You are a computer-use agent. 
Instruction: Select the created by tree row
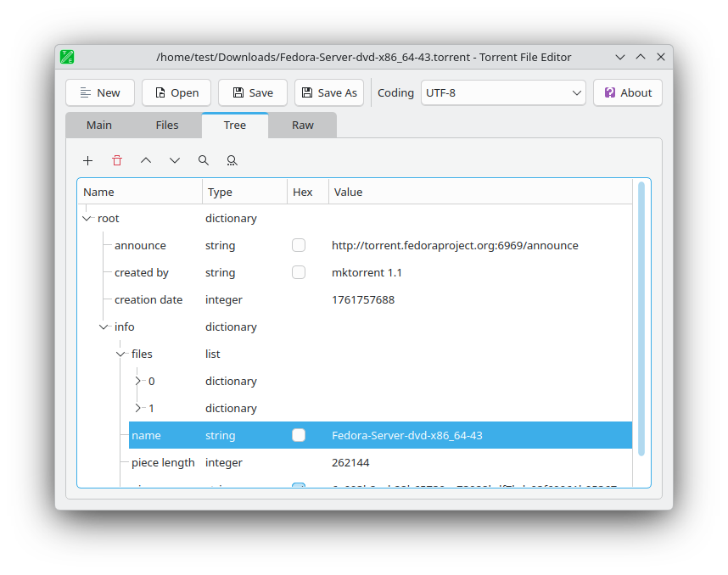(355, 272)
